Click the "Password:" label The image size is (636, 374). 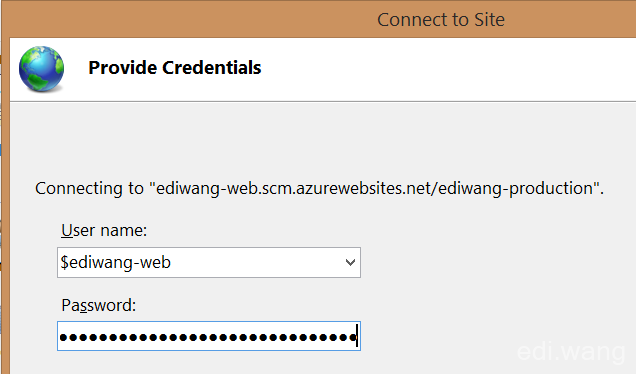[x=99, y=305]
